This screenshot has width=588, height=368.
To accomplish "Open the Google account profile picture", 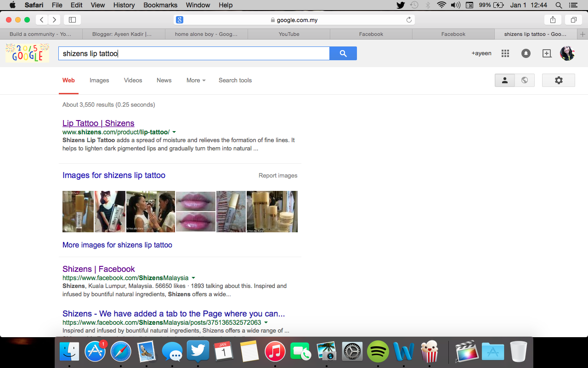I will coord(567,53).
